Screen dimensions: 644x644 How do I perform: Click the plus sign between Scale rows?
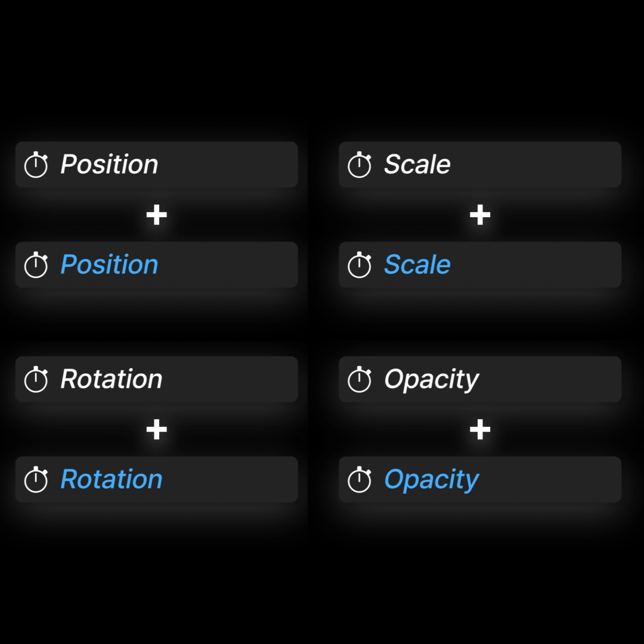click(480, 215)
